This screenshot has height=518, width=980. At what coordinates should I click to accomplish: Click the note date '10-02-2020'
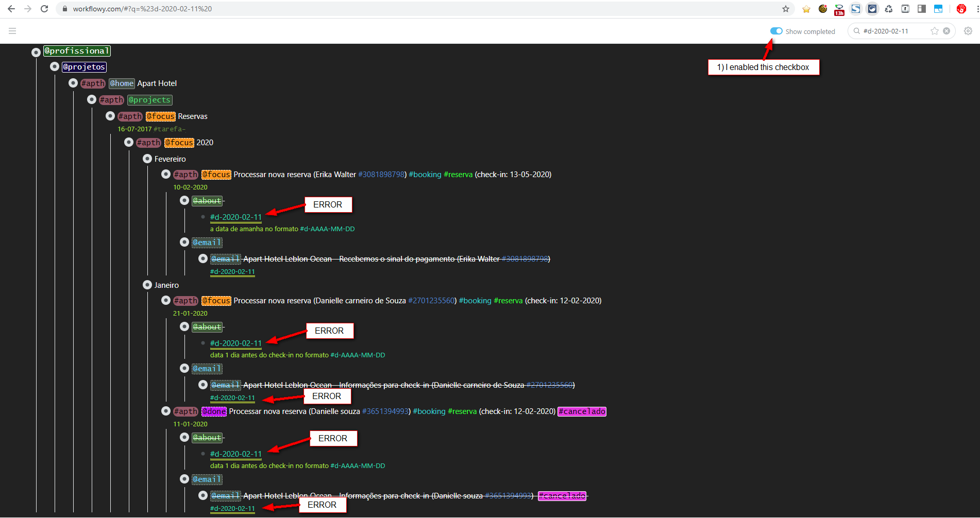click(x=190, y=187)
